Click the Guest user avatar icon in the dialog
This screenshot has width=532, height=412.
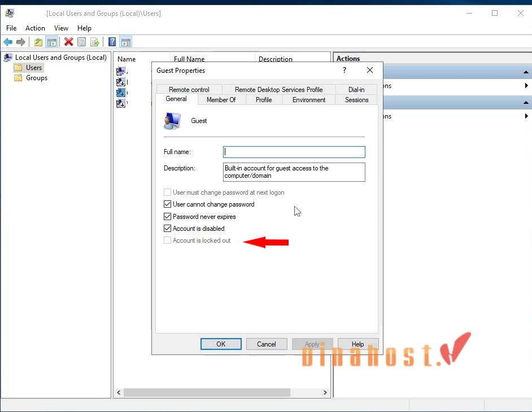coord(172,120)
